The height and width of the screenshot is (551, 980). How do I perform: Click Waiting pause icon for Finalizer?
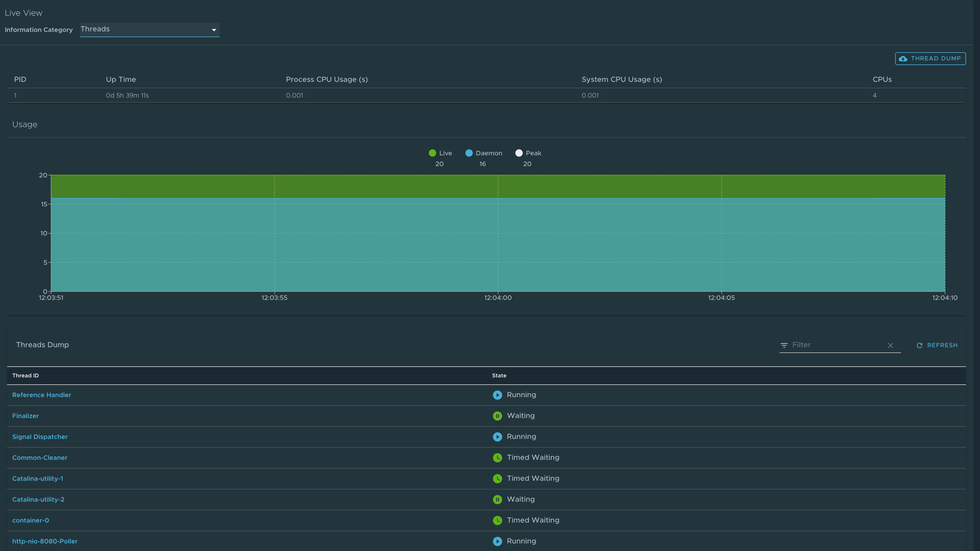(x=497, y=416)
